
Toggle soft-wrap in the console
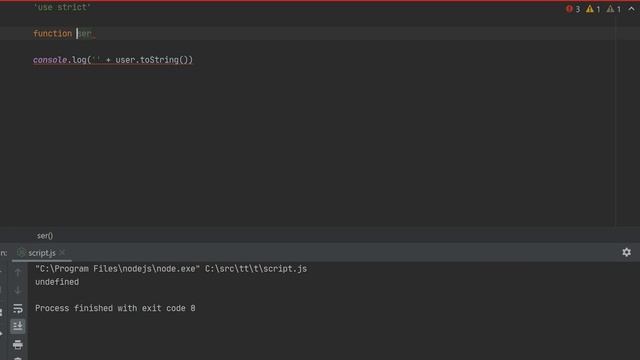[x=18, y=309]
